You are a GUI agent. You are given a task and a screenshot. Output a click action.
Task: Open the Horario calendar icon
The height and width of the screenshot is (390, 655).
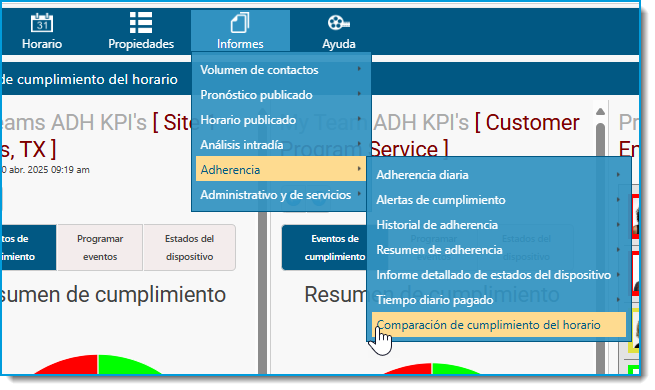[x=42, y=23]
